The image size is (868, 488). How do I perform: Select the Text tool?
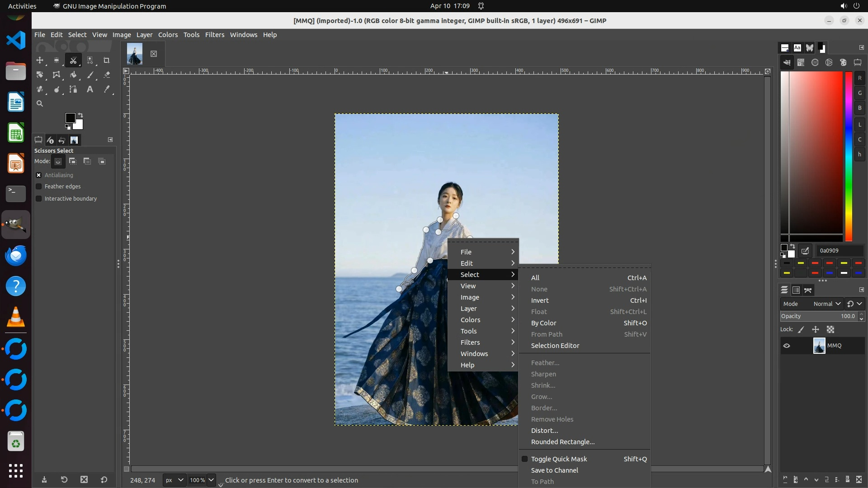coord(90,89)
